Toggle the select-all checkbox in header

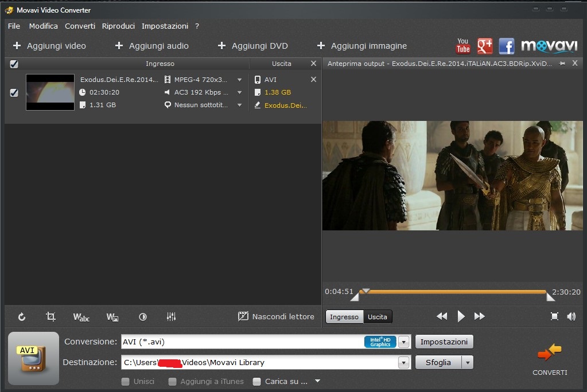[x=14, y=64]
